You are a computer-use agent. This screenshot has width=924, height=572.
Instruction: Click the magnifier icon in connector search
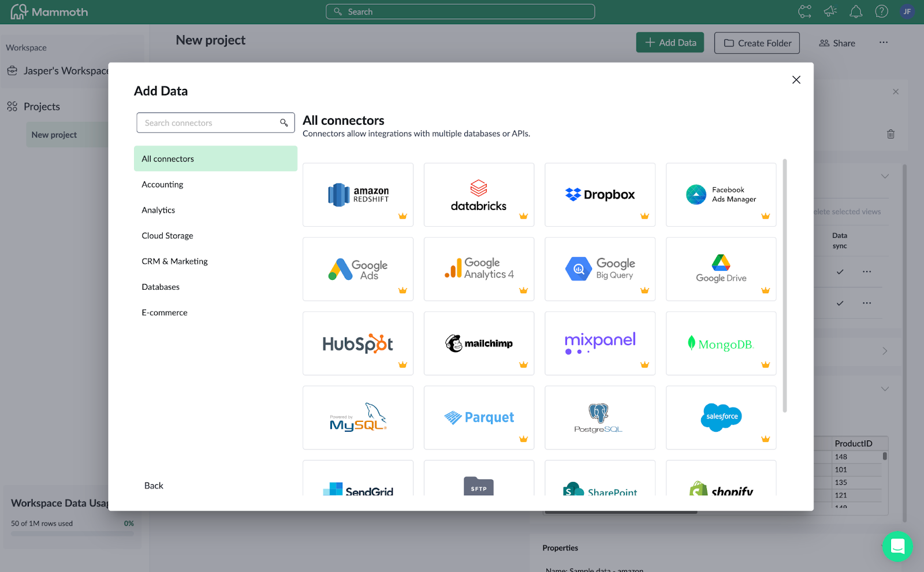[284, 123]
